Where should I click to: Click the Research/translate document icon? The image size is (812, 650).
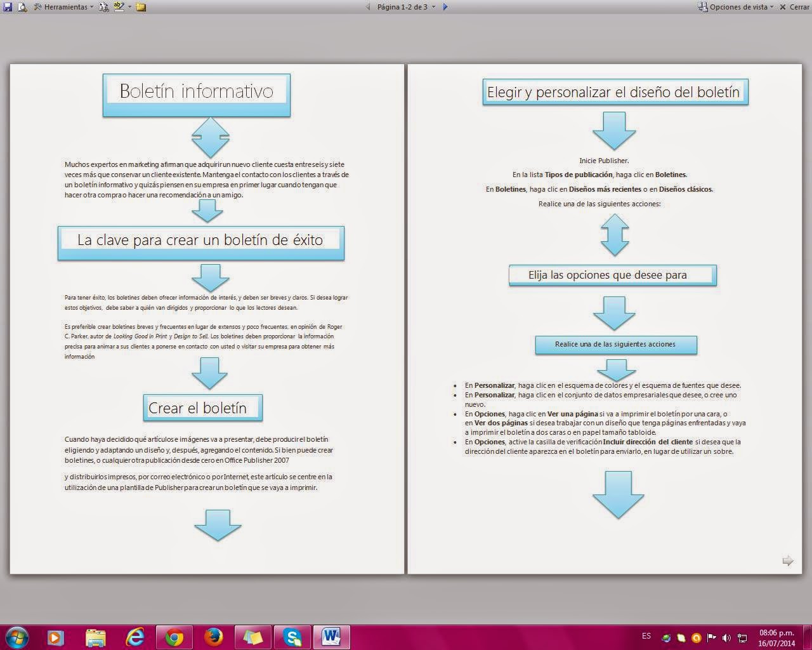(103, 7)
